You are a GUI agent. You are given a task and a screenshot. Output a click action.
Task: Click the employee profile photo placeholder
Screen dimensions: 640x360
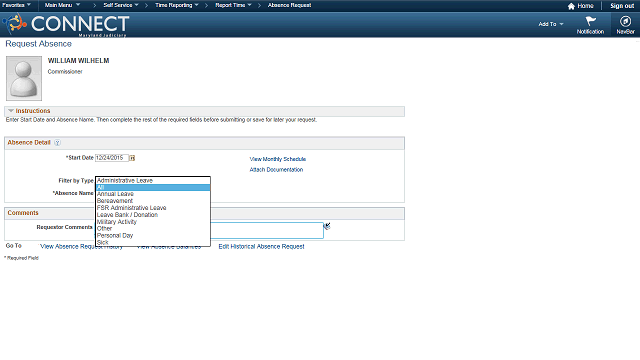click(24, 78)
